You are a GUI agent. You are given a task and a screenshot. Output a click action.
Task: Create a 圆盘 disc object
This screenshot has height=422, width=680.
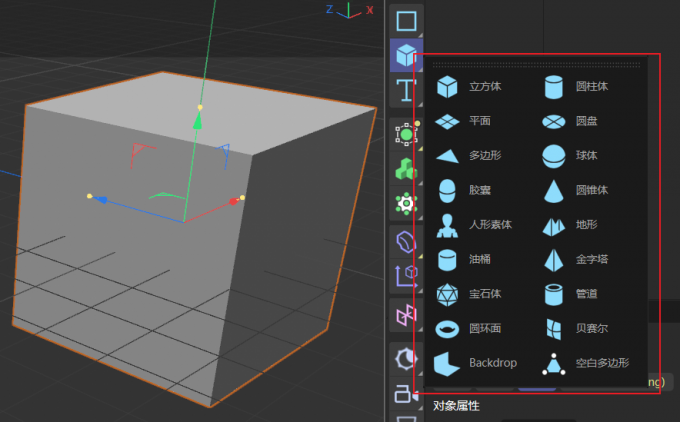[570, 121]
